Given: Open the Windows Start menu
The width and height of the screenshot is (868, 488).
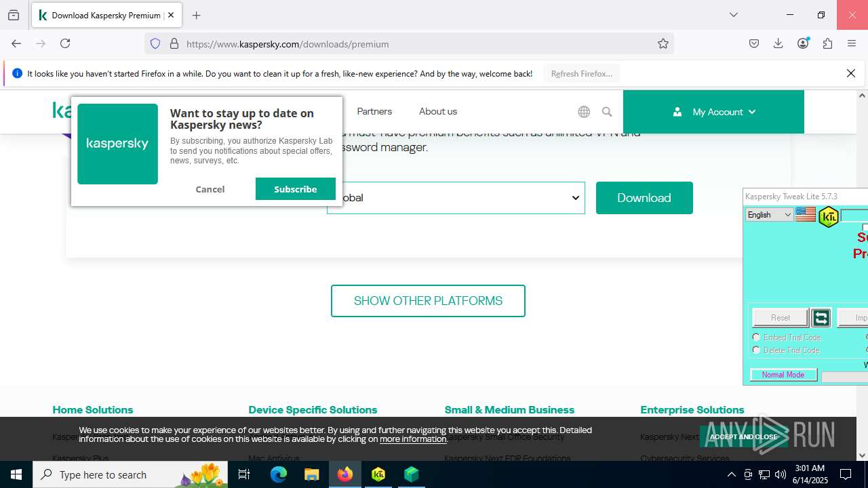Looking at the screenshot, I should [x=16, y=474].
